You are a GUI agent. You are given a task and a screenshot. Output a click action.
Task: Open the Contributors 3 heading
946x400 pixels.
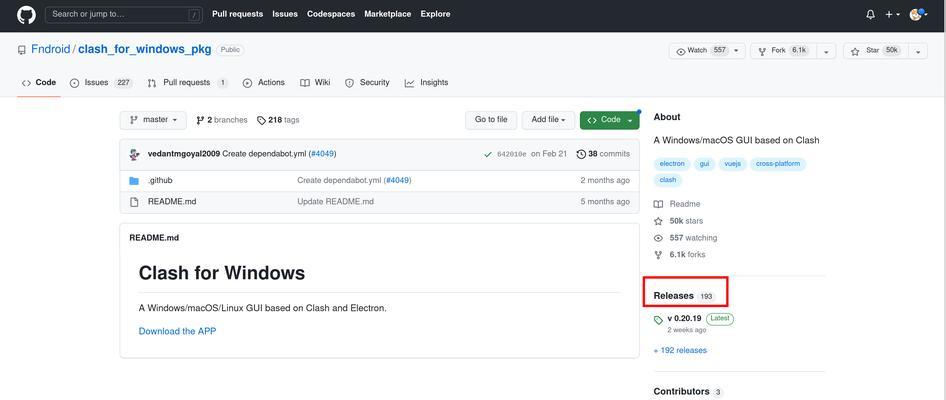[688, 392]
